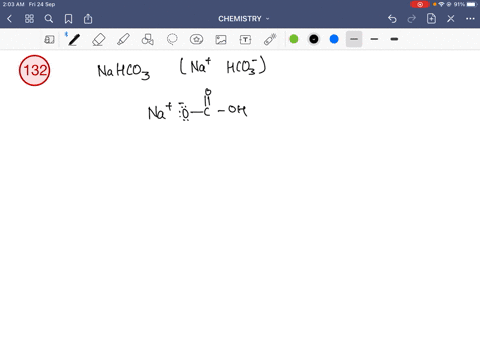This screenshot has height=360, width=480.
Task: Select the Pen tool
Action: tap(74, 40)
